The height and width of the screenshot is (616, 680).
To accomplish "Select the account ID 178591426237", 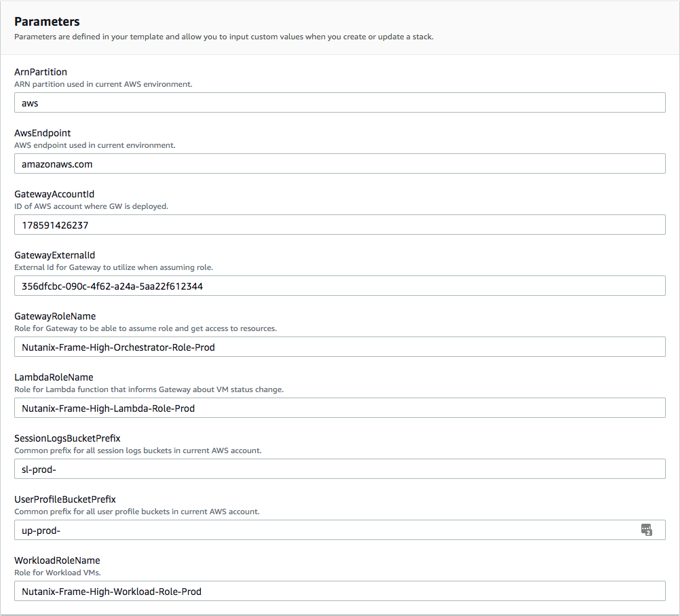I will 52,225.
